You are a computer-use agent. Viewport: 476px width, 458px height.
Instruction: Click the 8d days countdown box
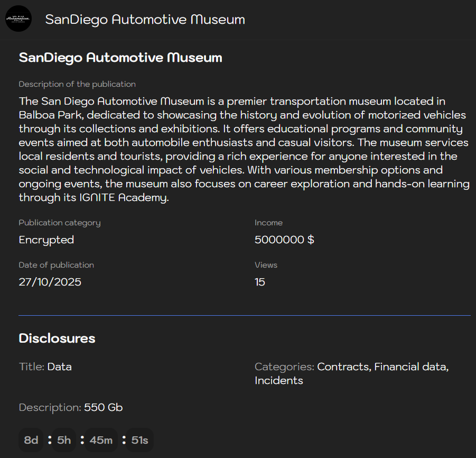click(x=31, y=440)
